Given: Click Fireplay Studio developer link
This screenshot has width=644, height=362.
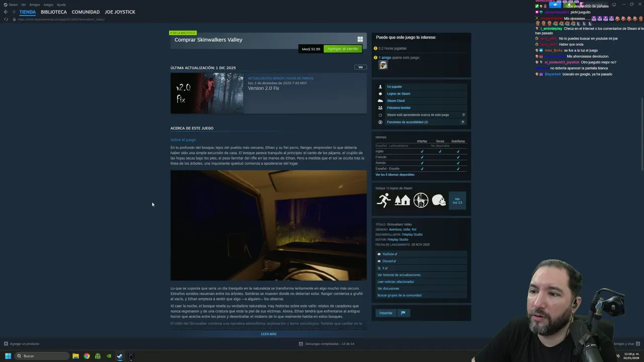Looking at the screenshot, I should click(x=412, y=234).
